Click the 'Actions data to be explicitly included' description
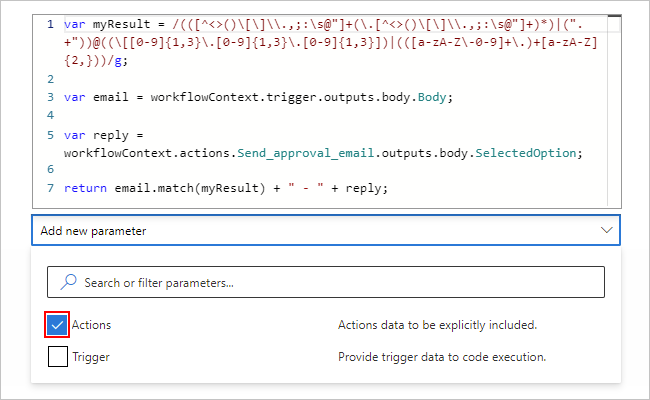Viewport: 650px width, 400px height. pyautogui.click(x=438, y=325)
